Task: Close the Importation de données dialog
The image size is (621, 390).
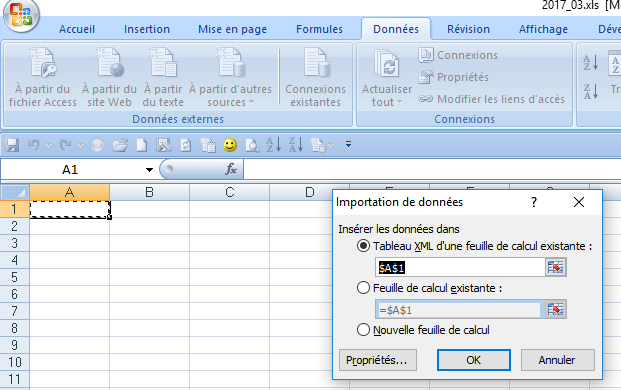Action: 579,202
